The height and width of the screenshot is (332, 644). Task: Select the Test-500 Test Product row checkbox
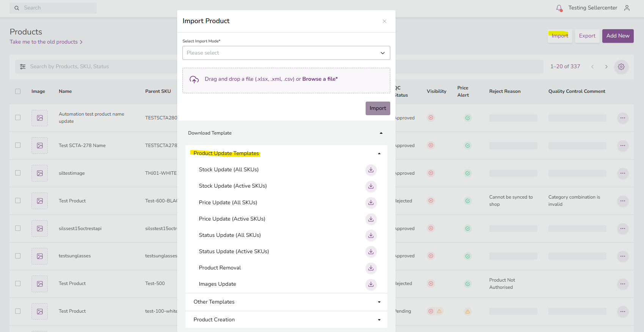point(18,283)
